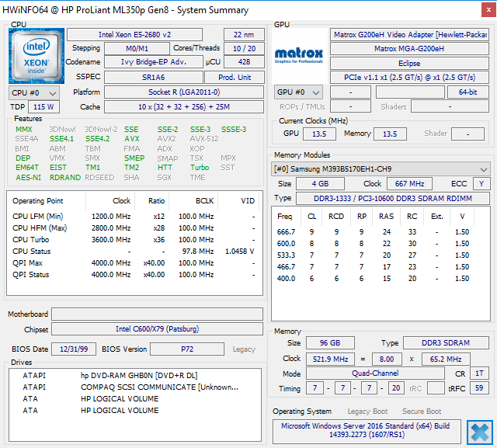Viewport: 497px width, 448px height.
Task: Click the Intel Xeon inside logo
Action: point(36,56)
